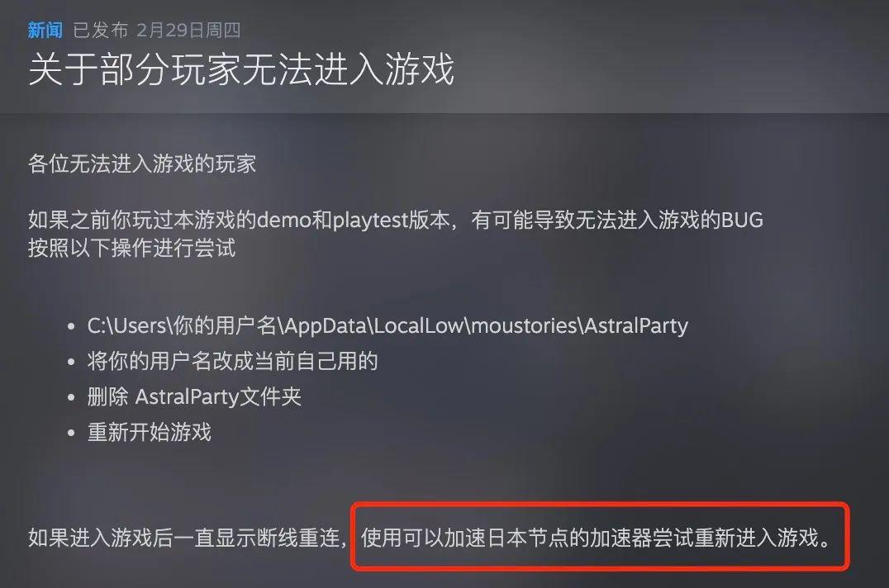Click the line 按照以下操作进行尝试

coord(131,248)
